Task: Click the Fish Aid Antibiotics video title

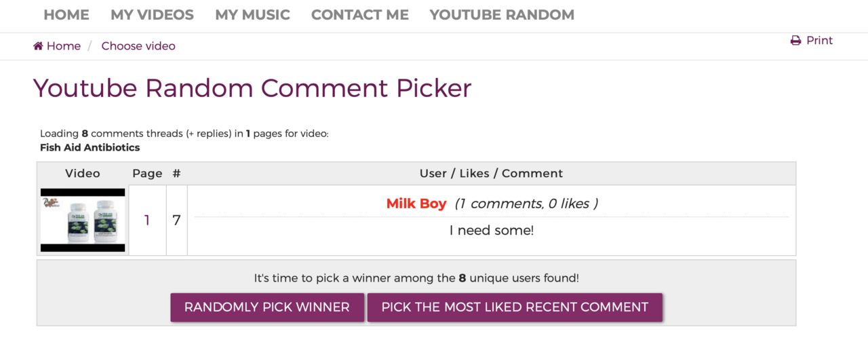Action: (90, 147)
